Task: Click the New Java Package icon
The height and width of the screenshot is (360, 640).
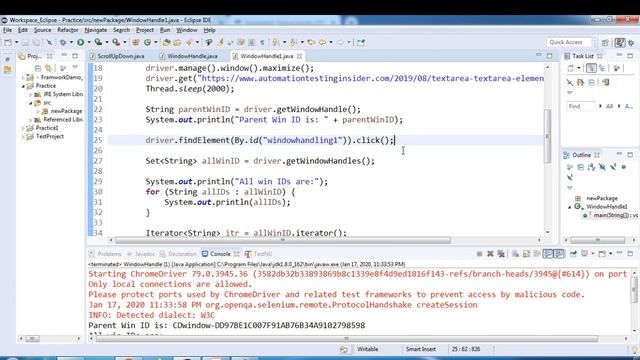Action: [136, 42]
